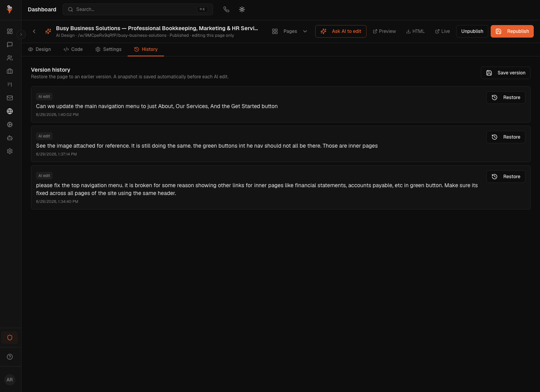Click Ask AI to edit button
Image resolution: width=540 pixels, height=392 pixels.
[341, 31]
